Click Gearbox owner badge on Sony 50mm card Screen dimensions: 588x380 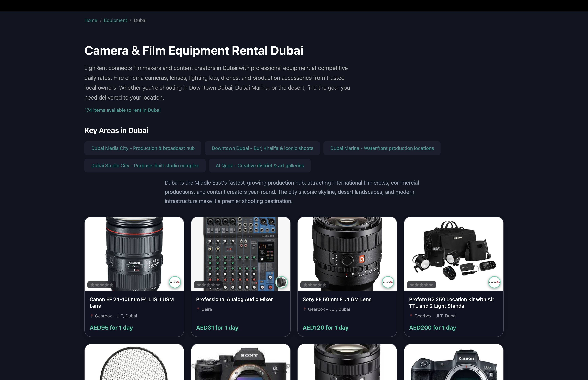coord(388,282)
